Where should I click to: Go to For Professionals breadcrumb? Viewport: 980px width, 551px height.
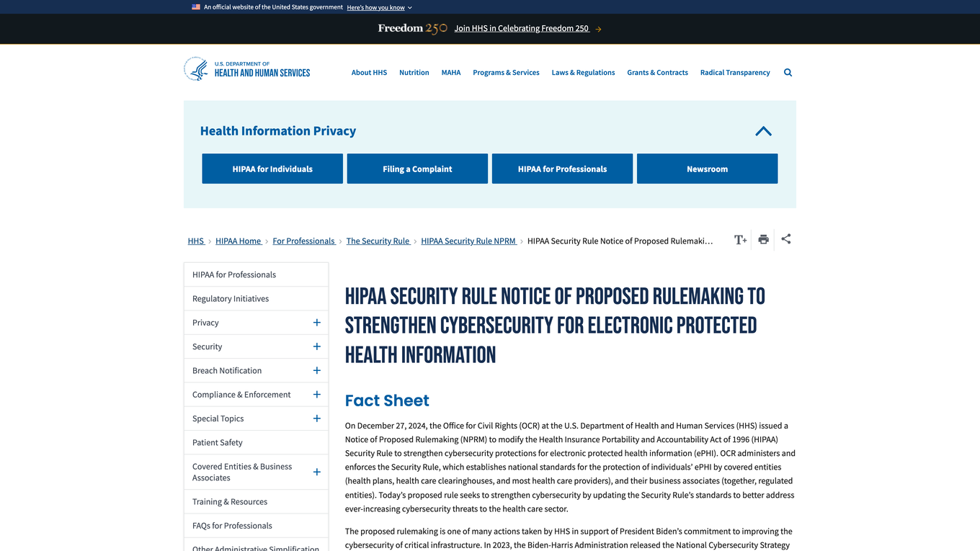304,241
